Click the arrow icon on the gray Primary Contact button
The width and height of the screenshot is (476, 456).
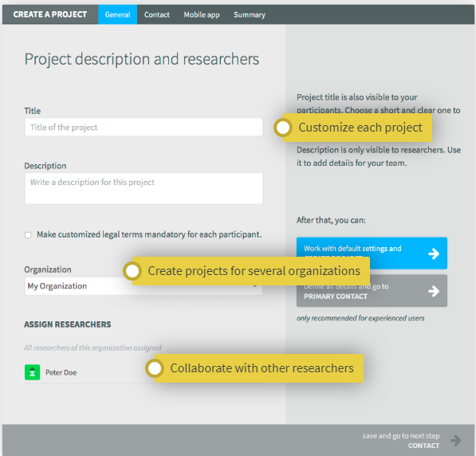tap(434, 291)
